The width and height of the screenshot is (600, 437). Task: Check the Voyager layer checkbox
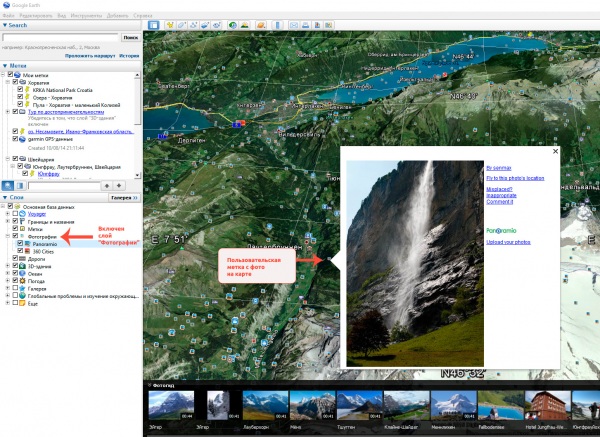point(15,214)
